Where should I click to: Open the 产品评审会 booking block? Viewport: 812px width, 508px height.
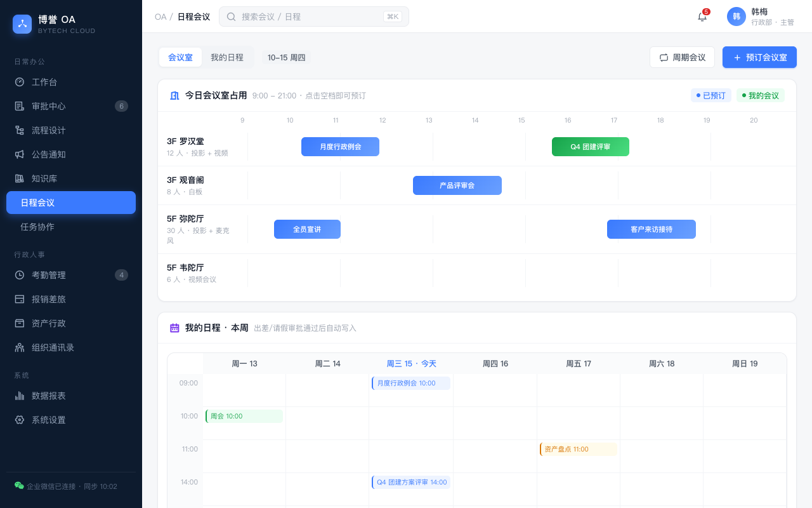coord(457,185)
